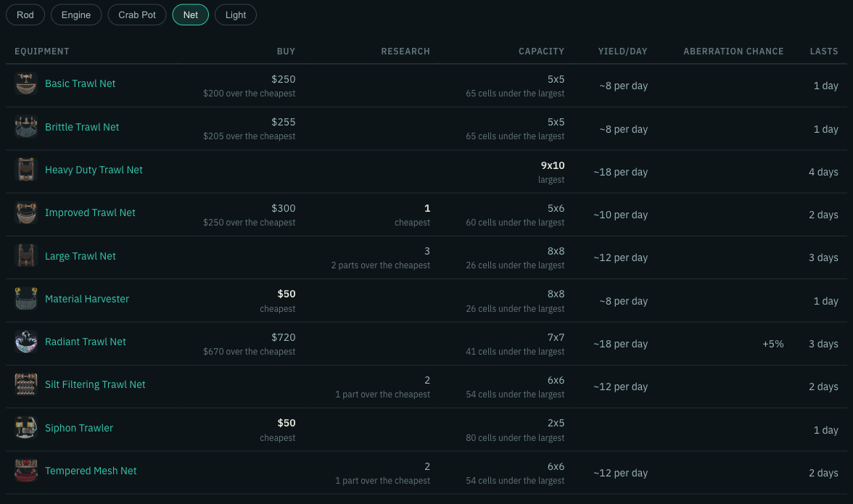Viewport: 853px width, 504px height.
Task: Select the Crab Pot category tab
Action: (x=137, y=15)
